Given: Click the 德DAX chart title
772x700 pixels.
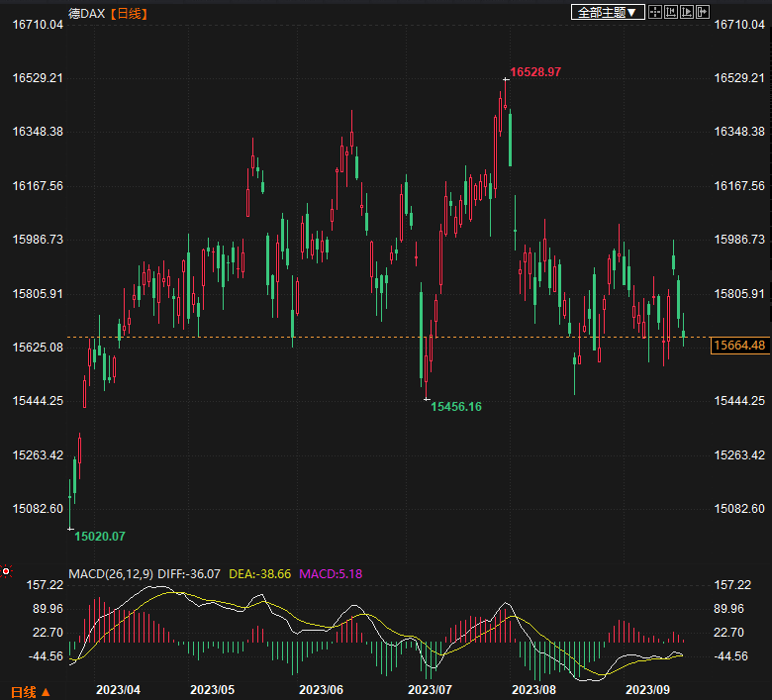Looking at the screenshot, I should 85,13.
